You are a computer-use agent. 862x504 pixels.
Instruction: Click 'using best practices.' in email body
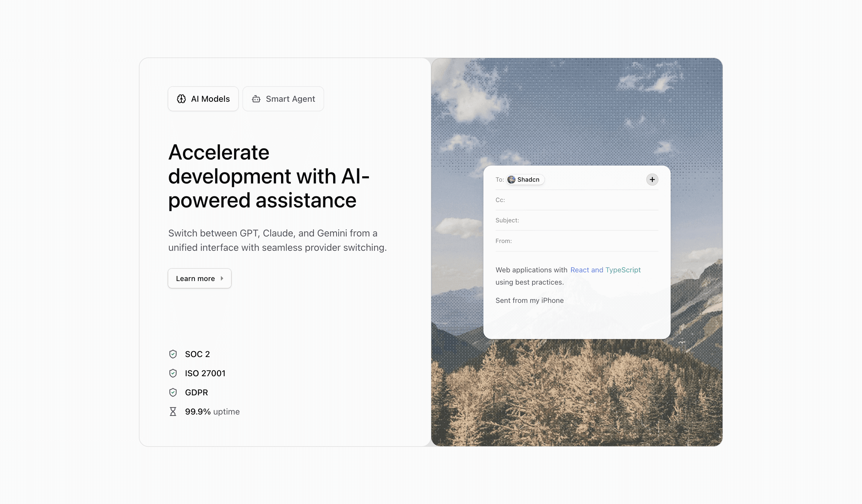point(529,282)
